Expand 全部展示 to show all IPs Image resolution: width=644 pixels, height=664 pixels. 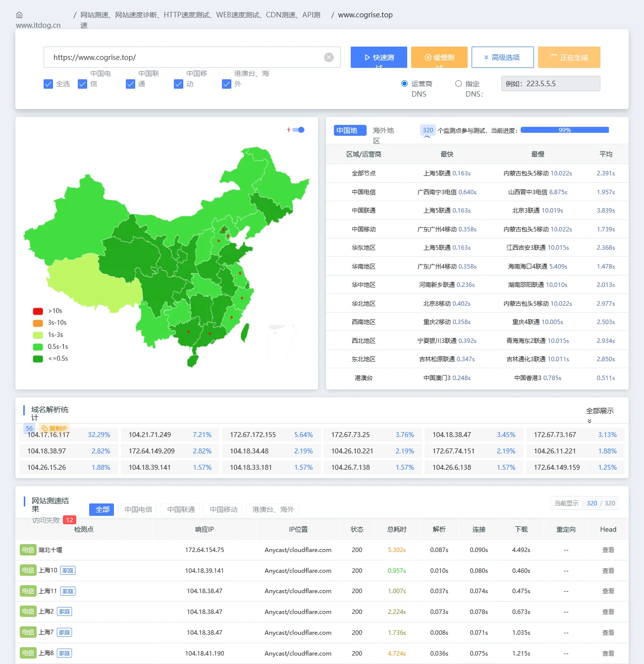pyautogui.click(x=600, y=414)
